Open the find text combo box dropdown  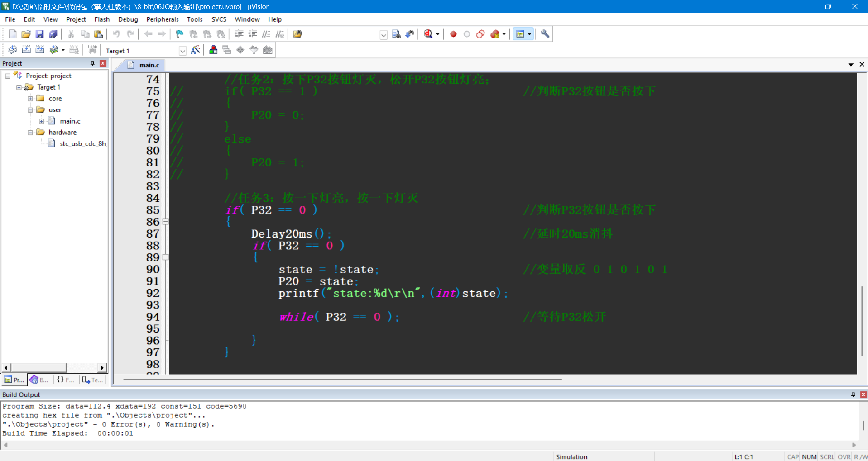pos(384,34)
